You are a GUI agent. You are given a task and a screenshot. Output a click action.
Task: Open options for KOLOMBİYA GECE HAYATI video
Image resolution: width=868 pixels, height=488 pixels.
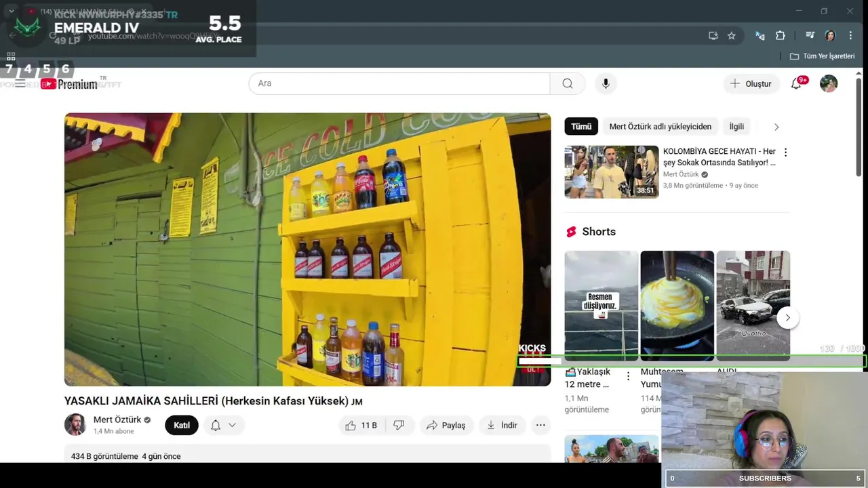coord(786,152)
